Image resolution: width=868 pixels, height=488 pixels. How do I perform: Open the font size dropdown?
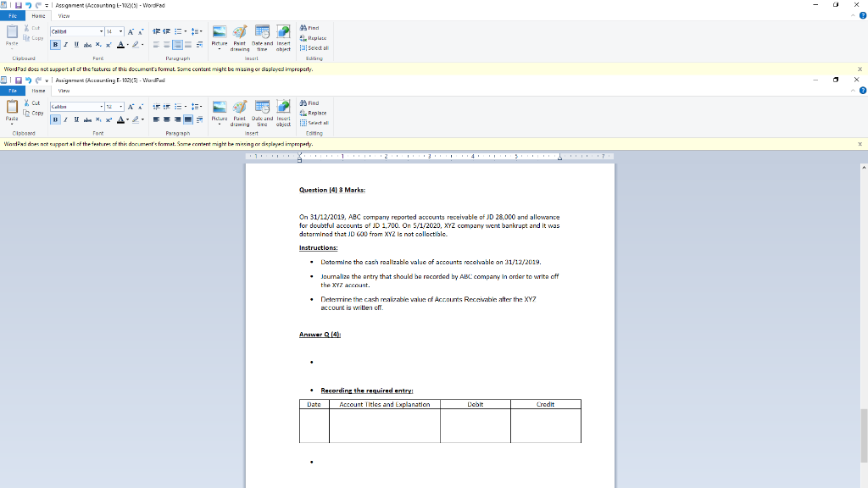pos(120,107)
